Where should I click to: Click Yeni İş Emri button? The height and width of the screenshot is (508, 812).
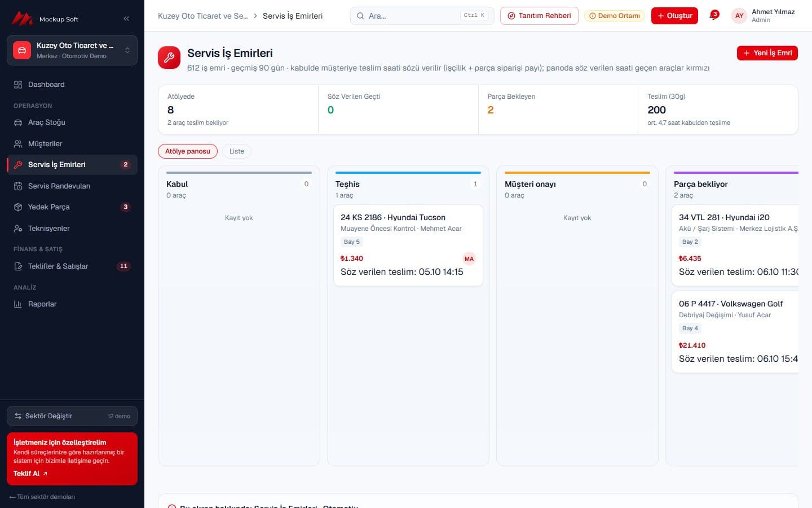pyautogui.click(x=767, y=53)
